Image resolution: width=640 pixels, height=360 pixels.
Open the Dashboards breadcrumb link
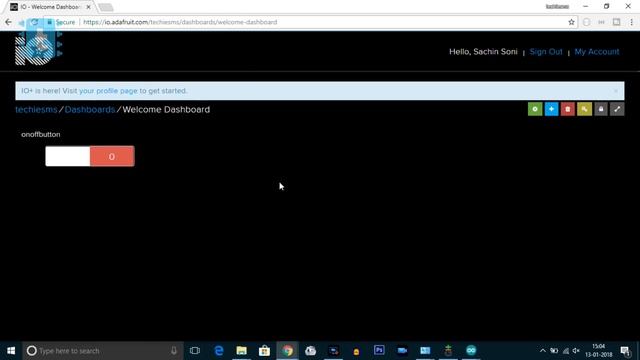coord(90,109)
